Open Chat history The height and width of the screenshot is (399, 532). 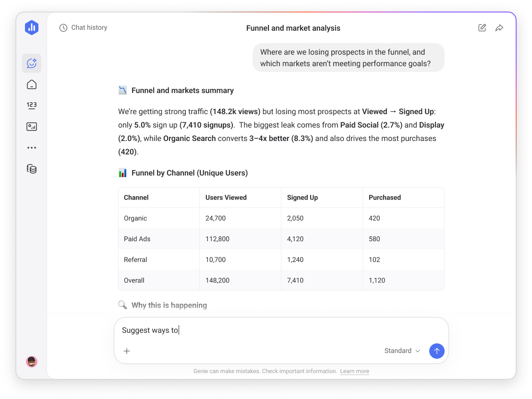tap(83, 27)
